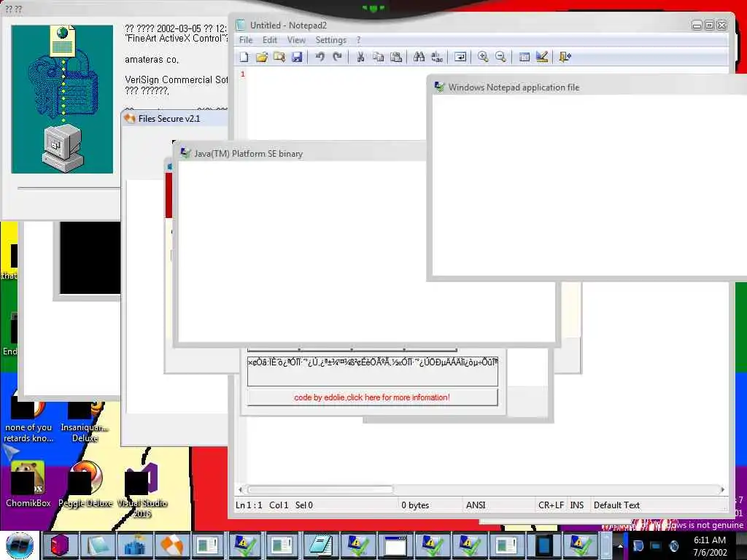Open the View menu in Notepad2
This screenshot has width=747, height=560.
pos(296,41)
